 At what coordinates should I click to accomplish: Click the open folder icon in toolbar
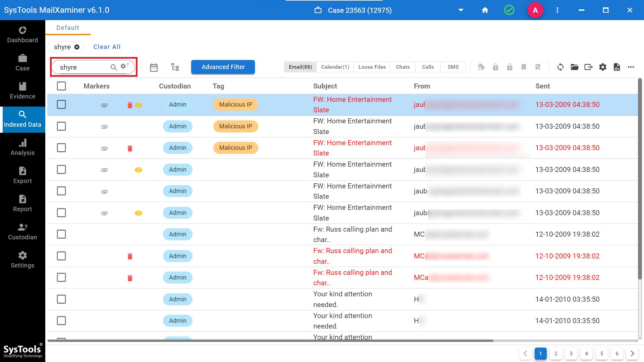(x=575, y=67)
